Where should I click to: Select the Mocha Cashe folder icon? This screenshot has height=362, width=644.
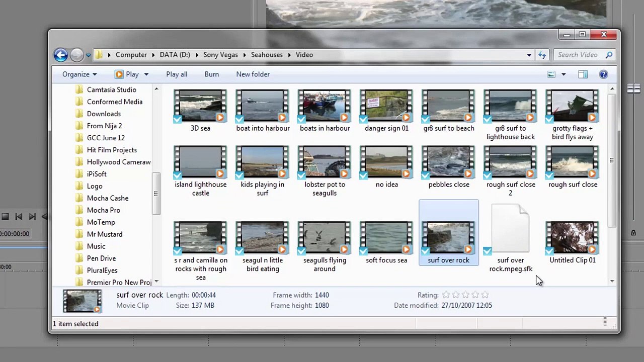click(79, 198)
